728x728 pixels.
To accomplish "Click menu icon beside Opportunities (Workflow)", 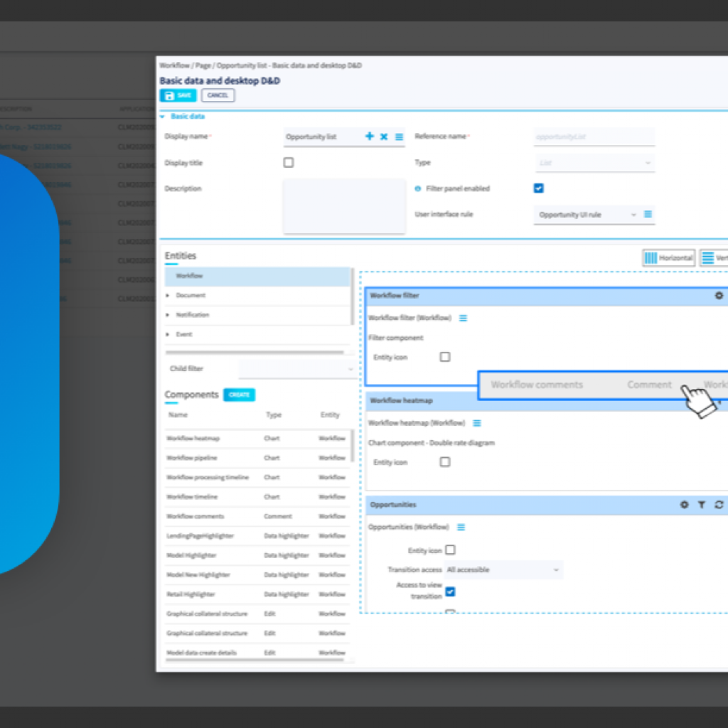I will tap(461, 528).
